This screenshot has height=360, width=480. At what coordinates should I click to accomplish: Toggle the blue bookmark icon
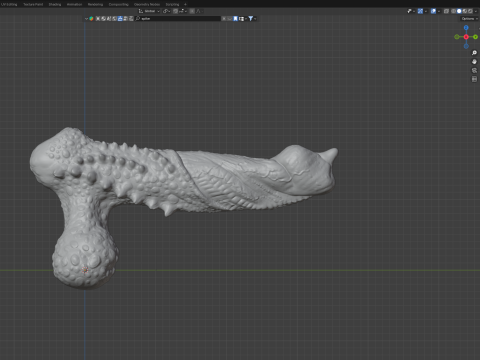pos(235,19)
